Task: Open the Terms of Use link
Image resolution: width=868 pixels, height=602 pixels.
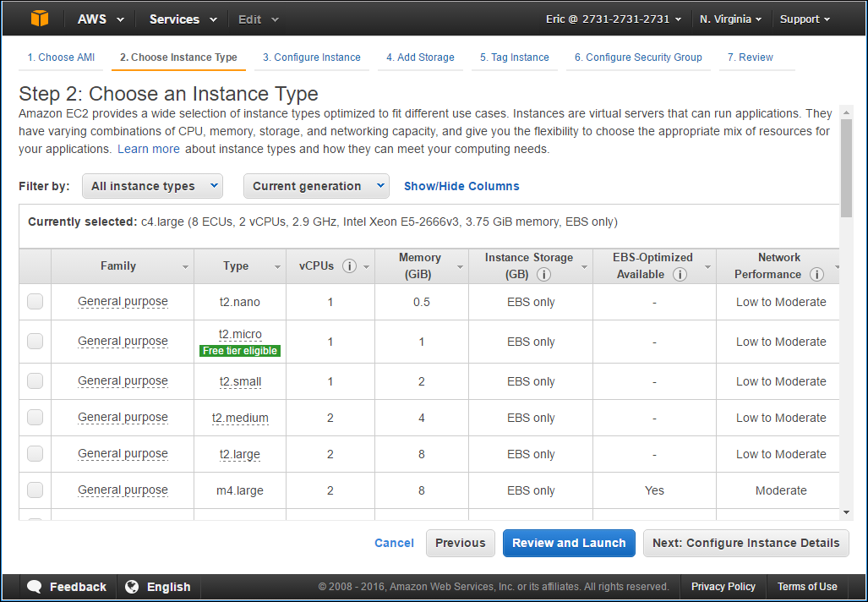Action: 807,587
